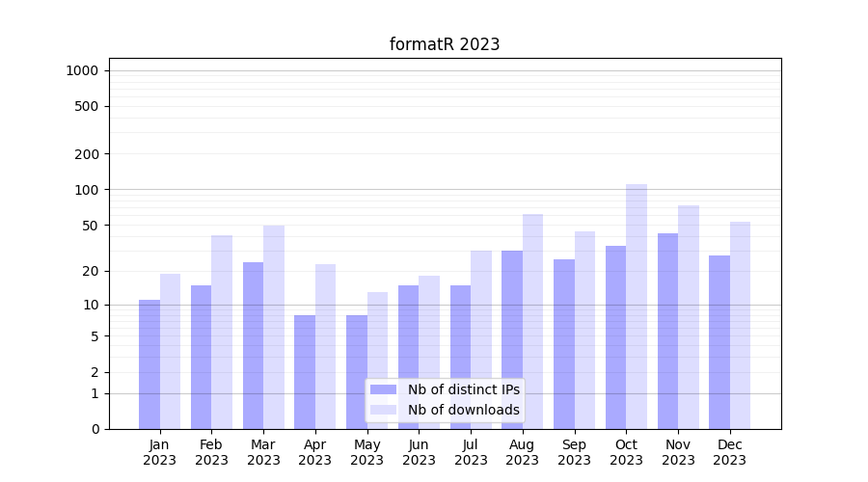Click the 1000 y-axis tick label
This screenshot has width=868, height=482.
coord(82,70)
